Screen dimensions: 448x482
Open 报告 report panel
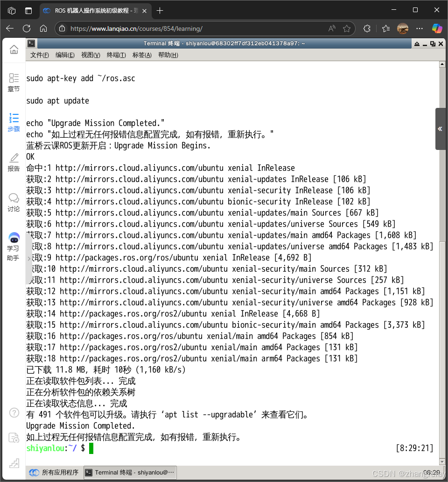(14, 163)
